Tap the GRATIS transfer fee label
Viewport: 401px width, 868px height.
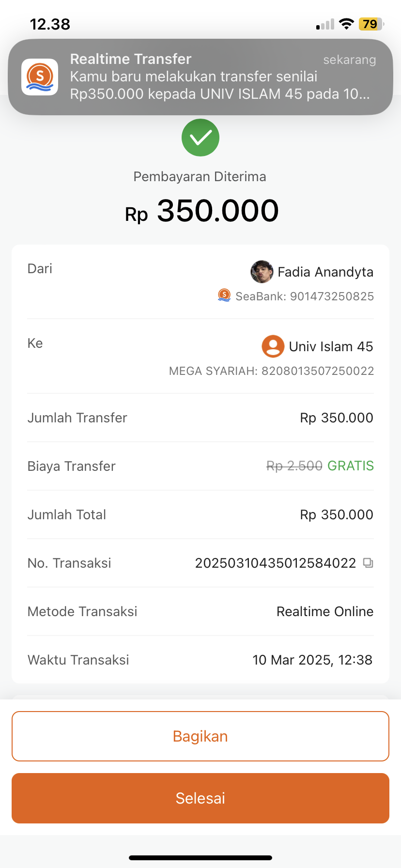(351, 466)
